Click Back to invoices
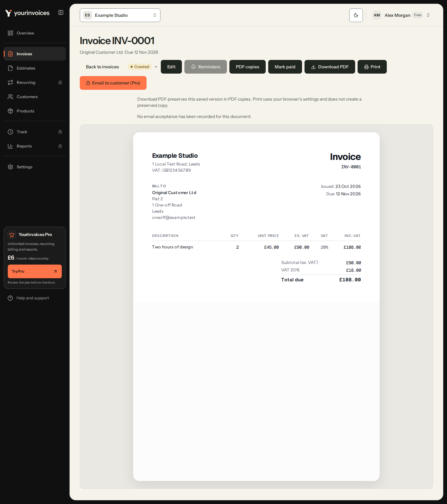The height and width of the screenshot is (504, 447). pos(102,67)
